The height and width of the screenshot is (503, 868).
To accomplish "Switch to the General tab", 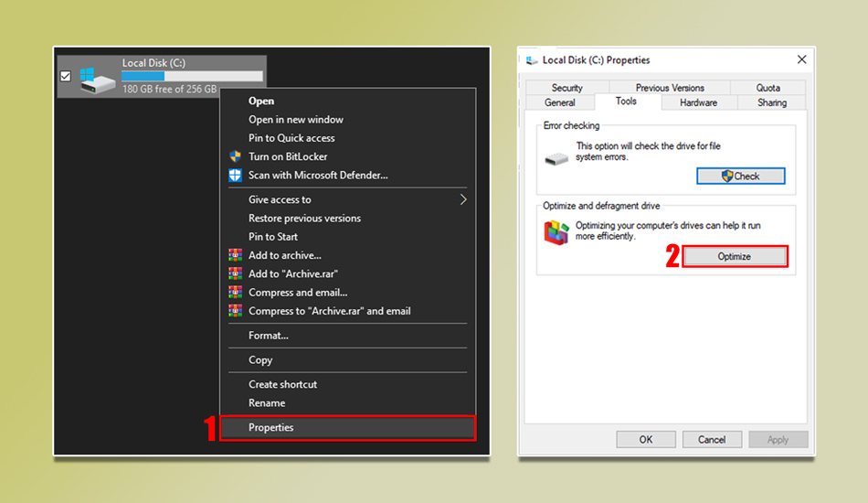I will coord(560,102).
